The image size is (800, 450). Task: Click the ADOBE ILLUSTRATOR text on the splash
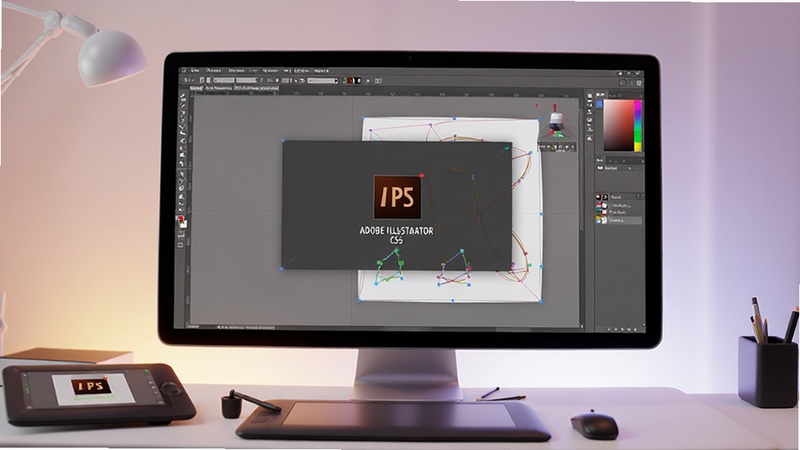[x=396, y=231]
